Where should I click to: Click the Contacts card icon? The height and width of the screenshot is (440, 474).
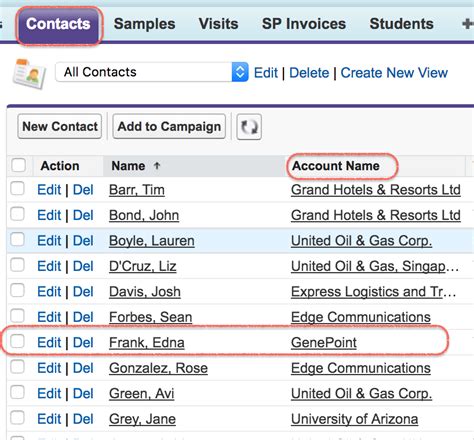click(30, 74)
